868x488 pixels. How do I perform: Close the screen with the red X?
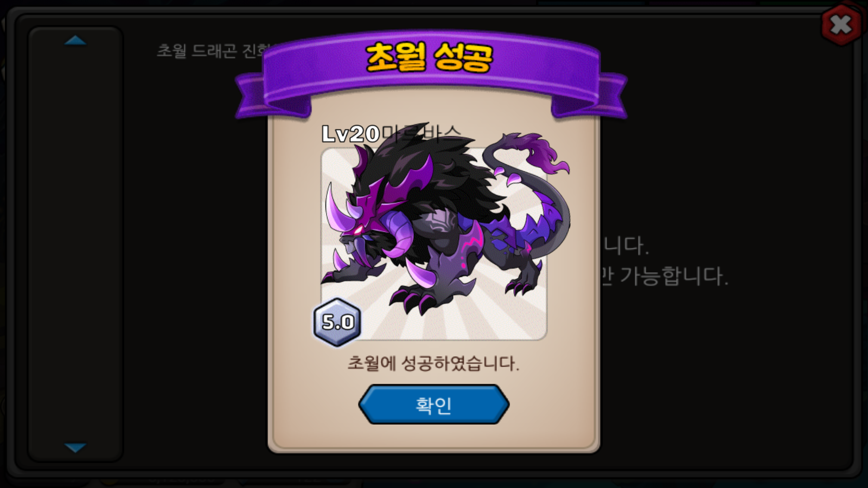point(841,24)
